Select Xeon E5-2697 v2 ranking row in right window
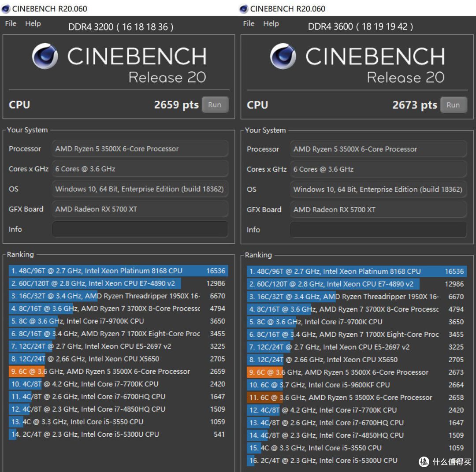 pyautogui.click(x=357, y=347)
